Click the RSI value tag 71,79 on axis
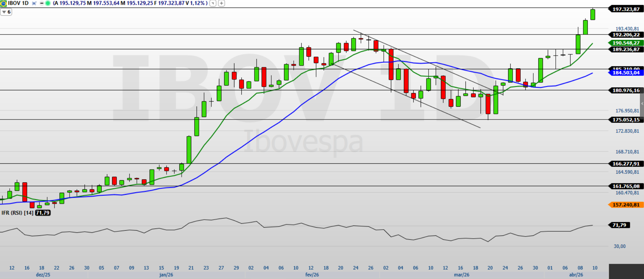Screen dimensions: 644x279 620,225
